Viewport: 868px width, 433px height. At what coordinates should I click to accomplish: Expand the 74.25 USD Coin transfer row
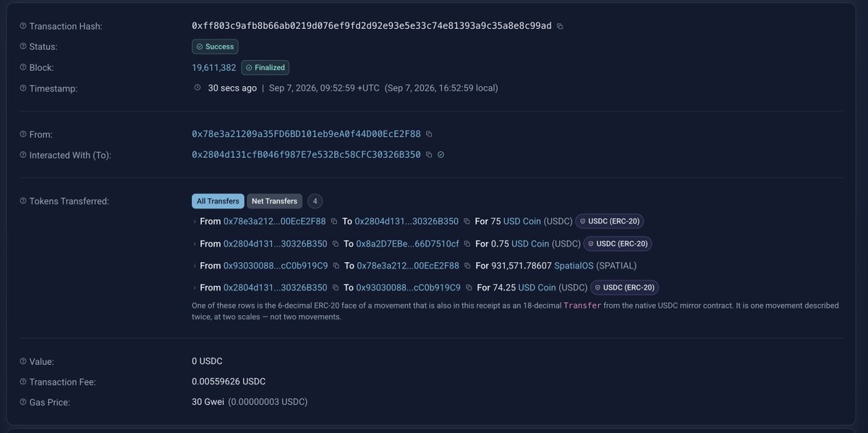point(194,287)
